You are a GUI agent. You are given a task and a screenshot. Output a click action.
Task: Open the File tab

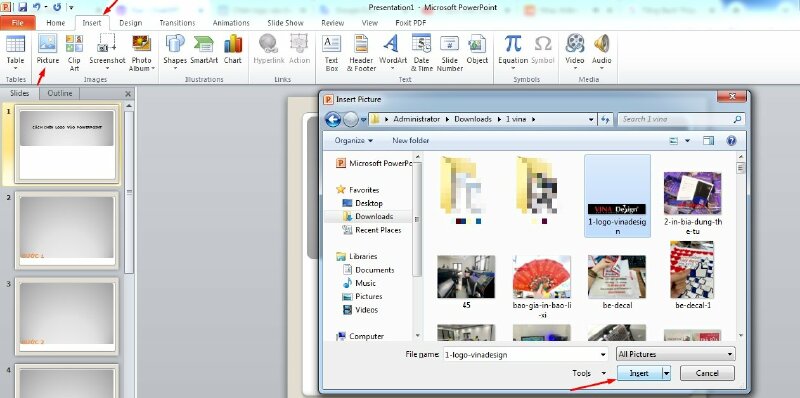tap(18, 22)
